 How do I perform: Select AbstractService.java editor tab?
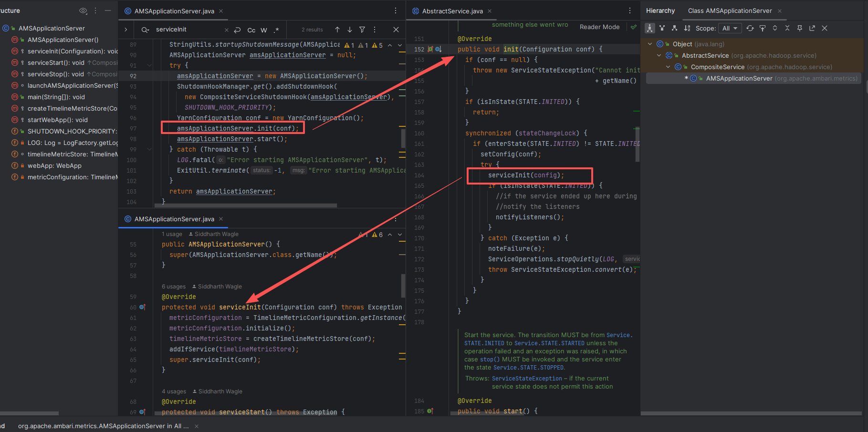pyautogui.click(x=452, y=11)
